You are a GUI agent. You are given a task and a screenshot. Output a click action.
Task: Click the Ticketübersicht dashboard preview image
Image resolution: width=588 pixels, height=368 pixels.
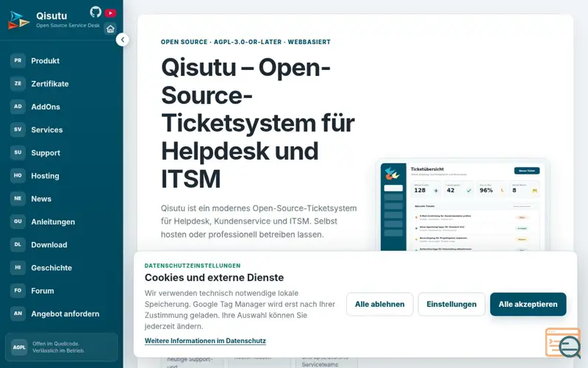click(462, 205)
